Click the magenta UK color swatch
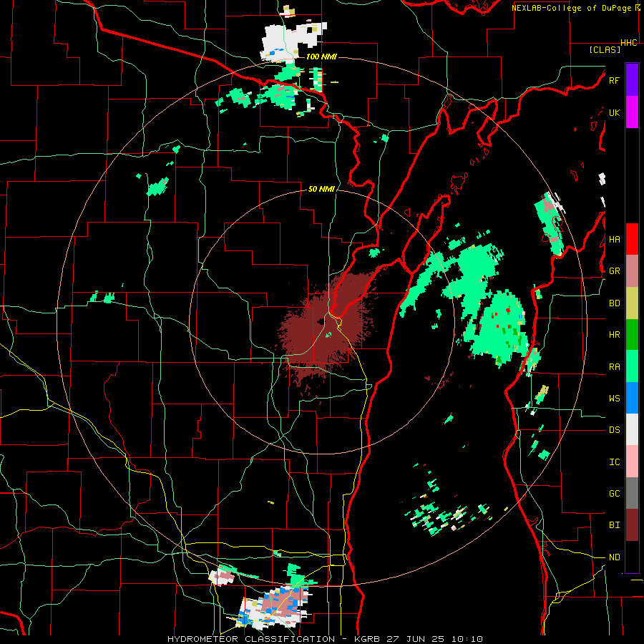 point(632,112)
